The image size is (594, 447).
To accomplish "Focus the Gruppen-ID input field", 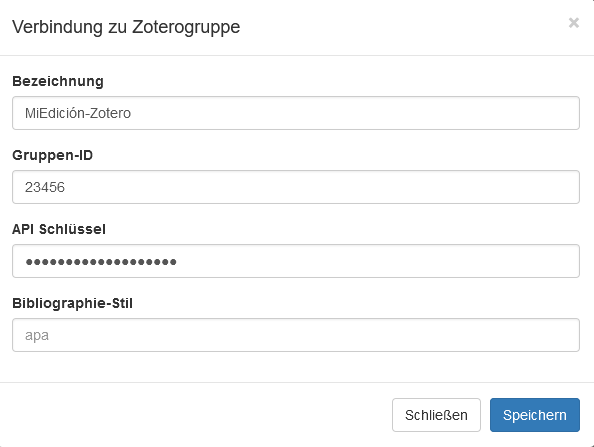I will point(296,187).
